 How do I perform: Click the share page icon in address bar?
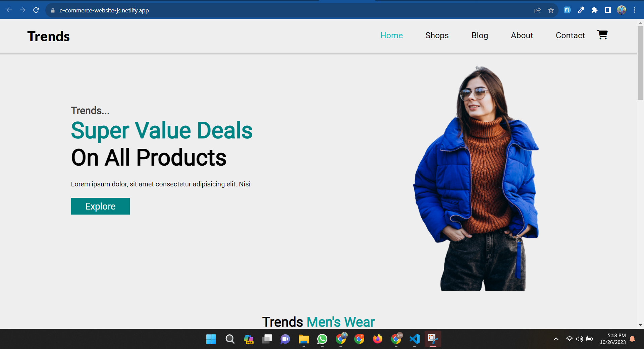(537, 10)
